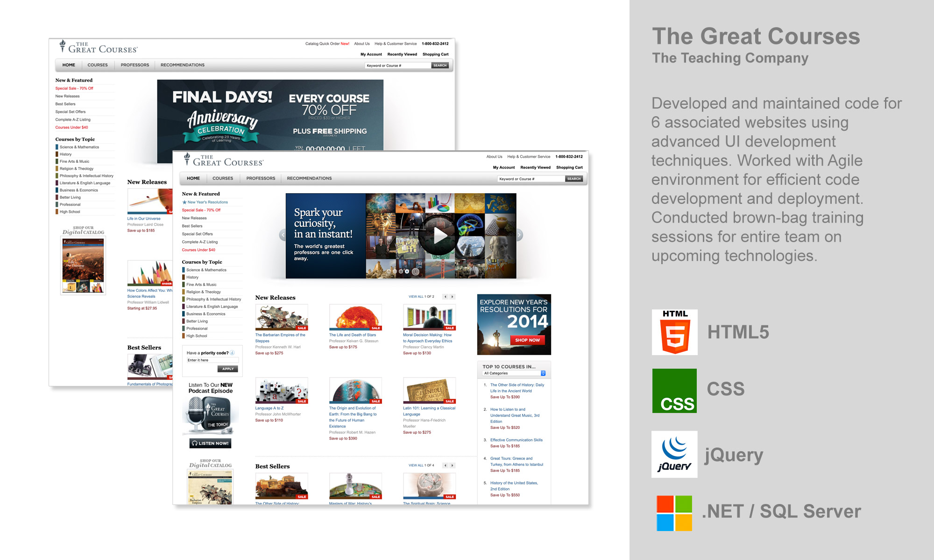Open Better Living topic in front sidebar

point(197,321)
